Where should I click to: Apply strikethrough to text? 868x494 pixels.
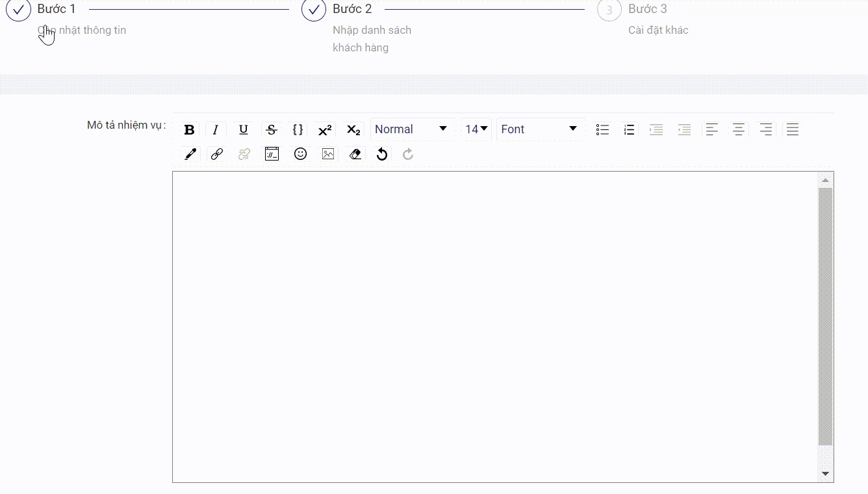tap(272, 129)
